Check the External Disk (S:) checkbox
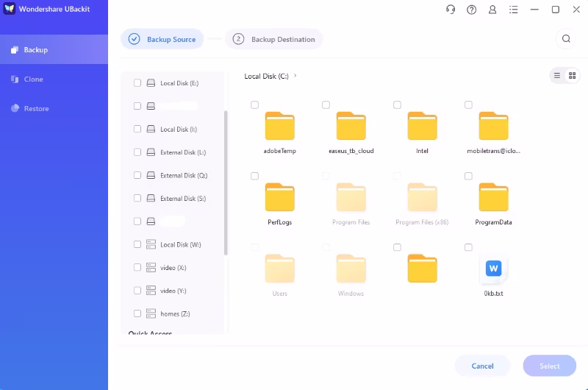The height and width of the screenshot is (390, 588). pos(137,198)
